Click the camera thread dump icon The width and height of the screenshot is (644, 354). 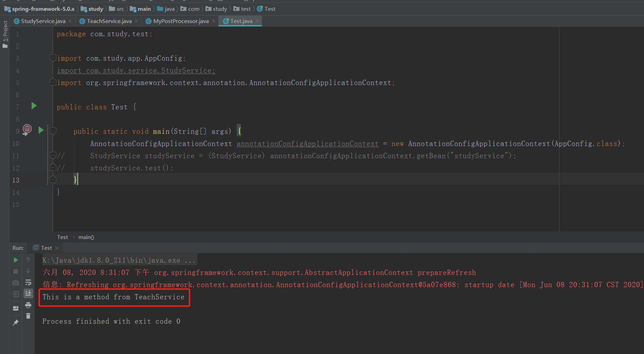point(16,283)
